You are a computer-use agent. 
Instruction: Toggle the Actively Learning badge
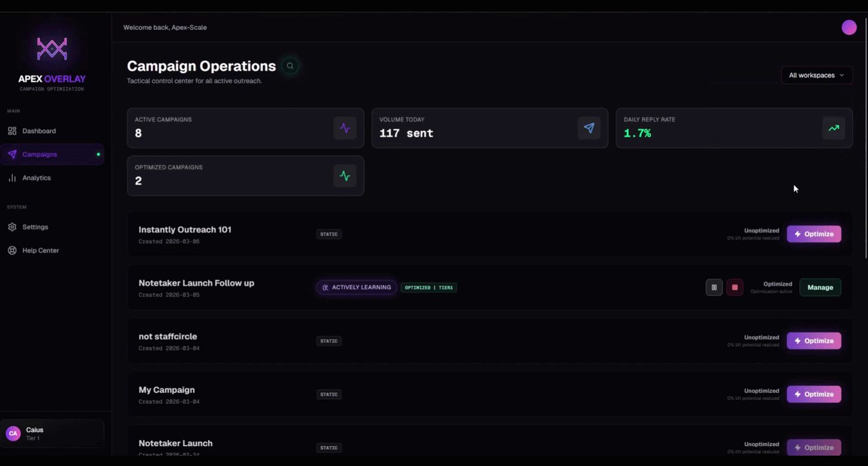pos(356,287)
